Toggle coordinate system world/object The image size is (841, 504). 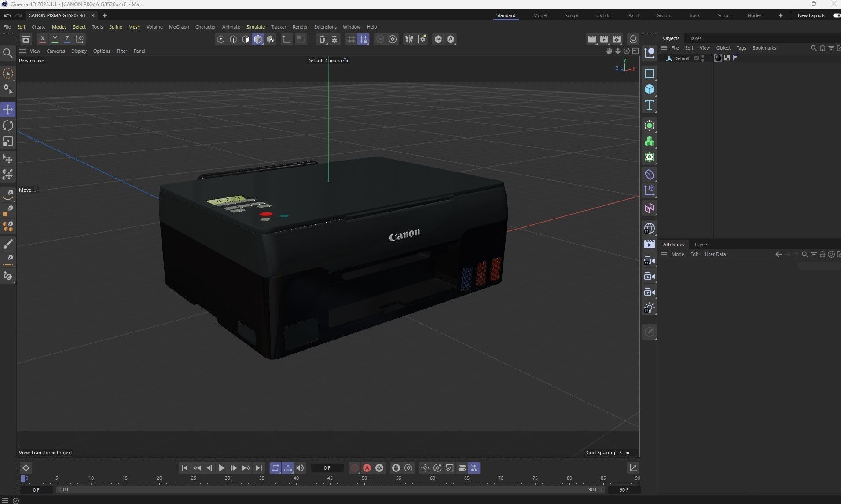click(x=80, y=39)
